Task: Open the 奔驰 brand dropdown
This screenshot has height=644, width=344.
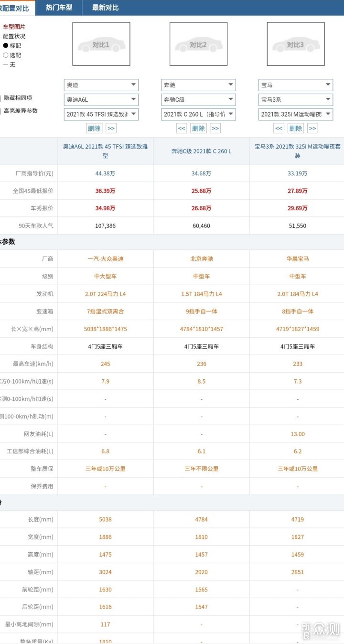Action: (x=198, y=85)
